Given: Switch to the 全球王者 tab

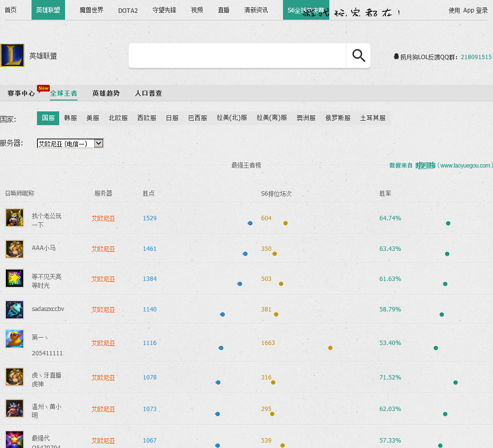Looking at the screenshot, I should [64, 93].
